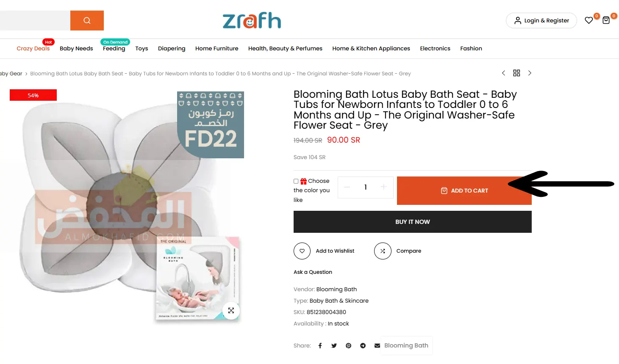Click the BUY IT NOW button
This screenshot has height=364, width=619.
(x=413, y=222)
